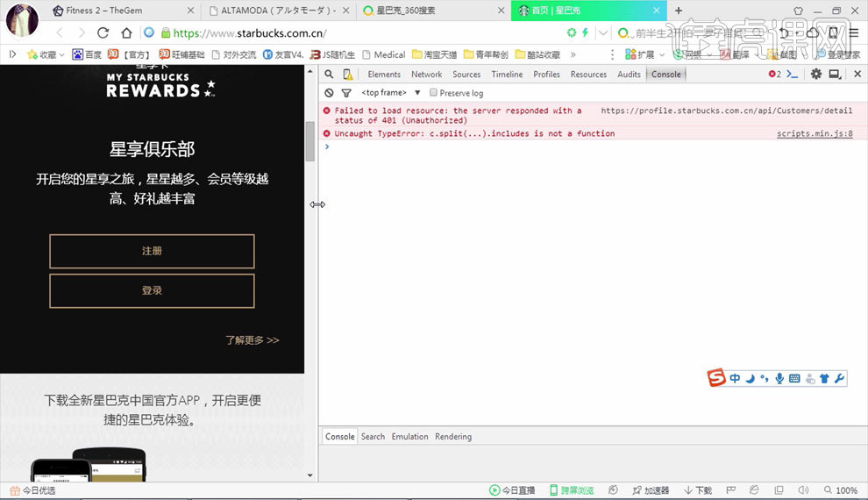Switch to the Sources tab

tap(466, 75)
